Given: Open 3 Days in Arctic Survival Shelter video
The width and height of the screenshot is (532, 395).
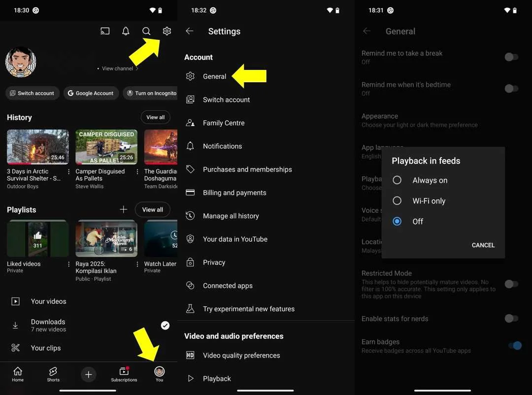Looking at the screenshot, I should coord(37,147).
